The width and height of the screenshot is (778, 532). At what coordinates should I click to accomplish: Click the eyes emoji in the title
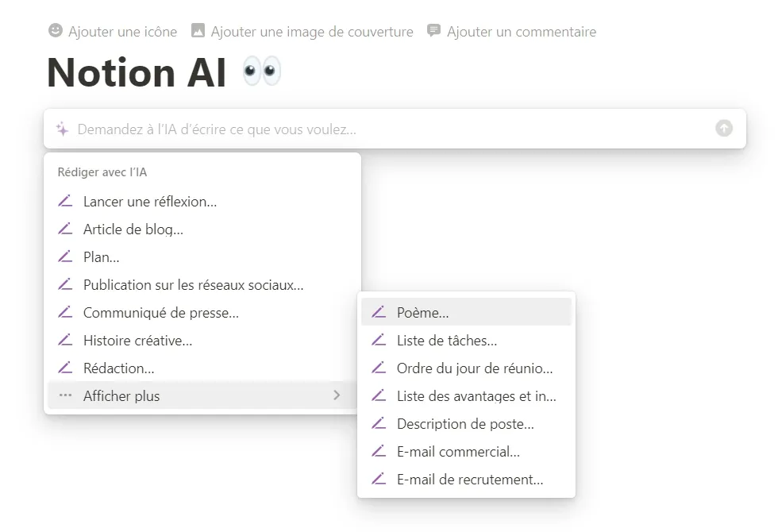pos(262,71)
